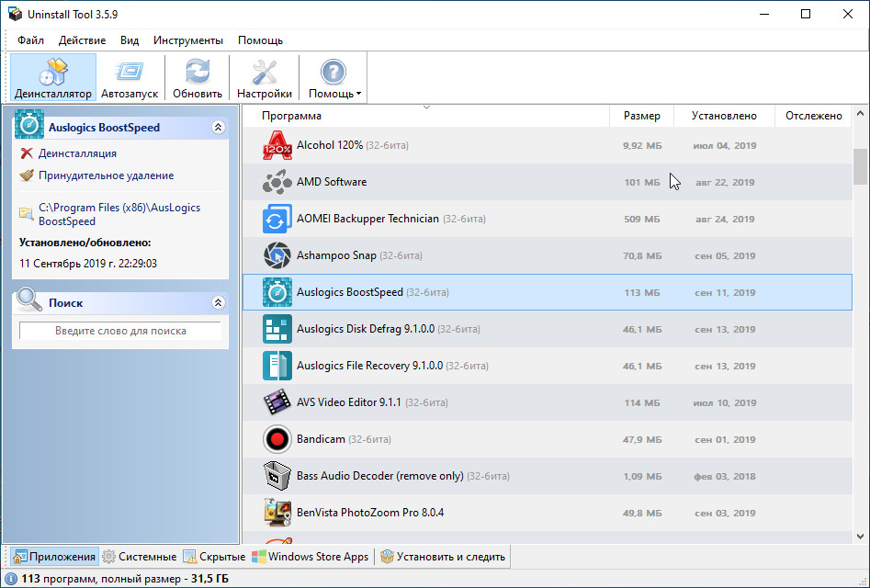Select AMD Software program name

332,182
